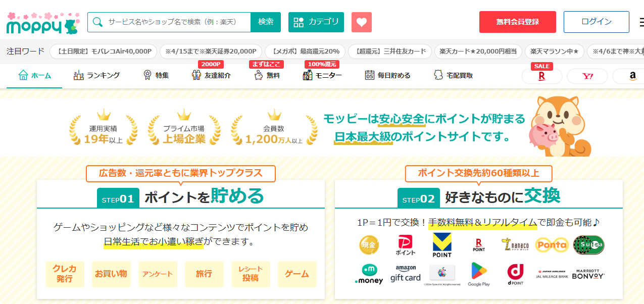The image size is (644, 304).
Task: Click the 運用実績19年以上 laurel badge
Action: coord(104,128)
